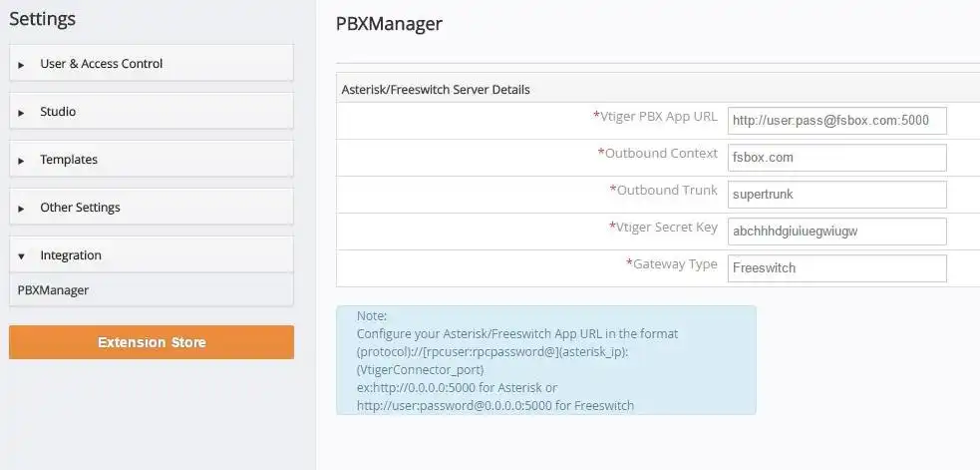The image size is (980, 470).
Task: Expand the Other Settings arrow
Action: coord(21,209)
